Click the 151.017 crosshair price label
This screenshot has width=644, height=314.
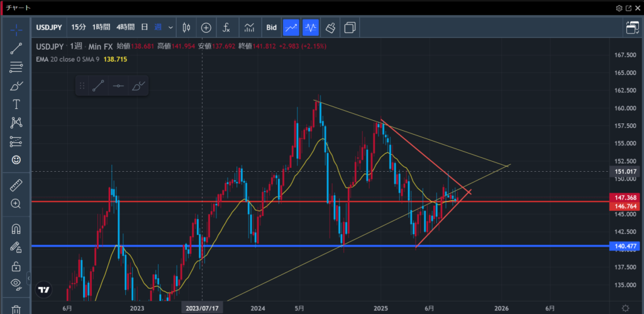tap(626, 171)
